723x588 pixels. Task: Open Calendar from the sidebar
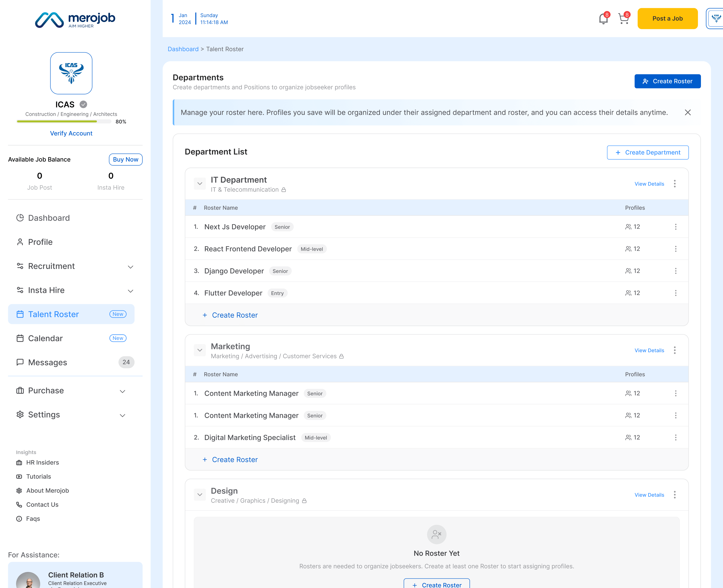pyautogui.click(x=45, y=338)
